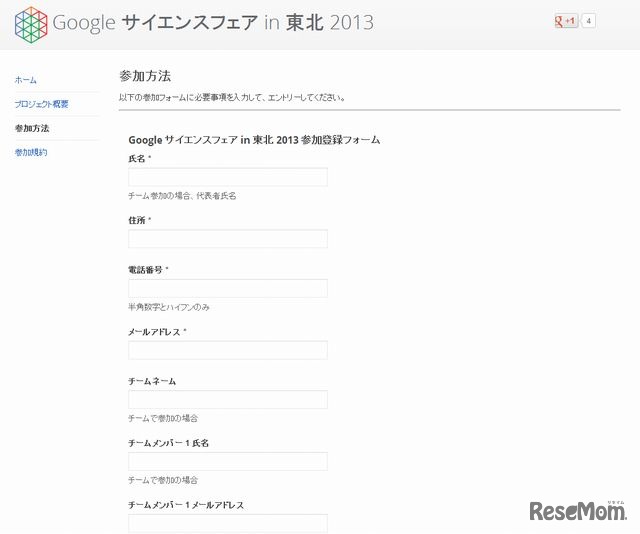Screen dimensions: 640x534
Task: Click the 氏名 input field
Action: coord(228,177)
